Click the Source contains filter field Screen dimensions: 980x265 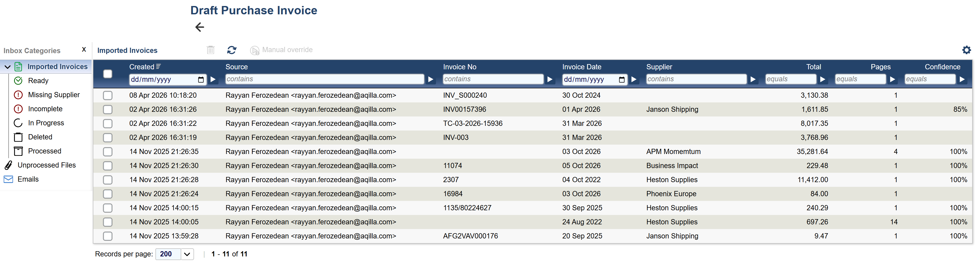point(324,79)
